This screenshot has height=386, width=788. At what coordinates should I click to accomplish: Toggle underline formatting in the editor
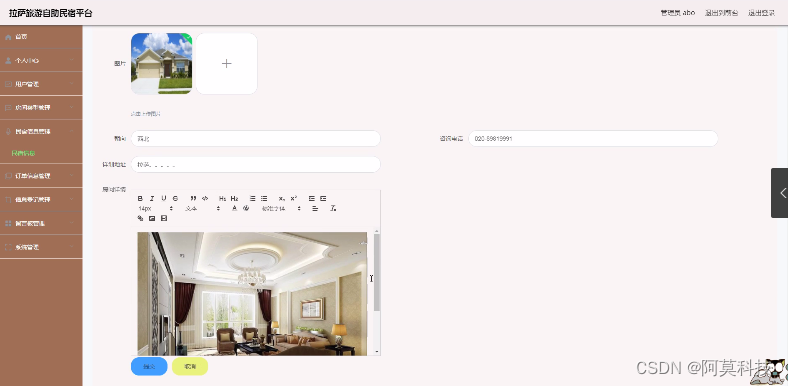pos(164,199)
